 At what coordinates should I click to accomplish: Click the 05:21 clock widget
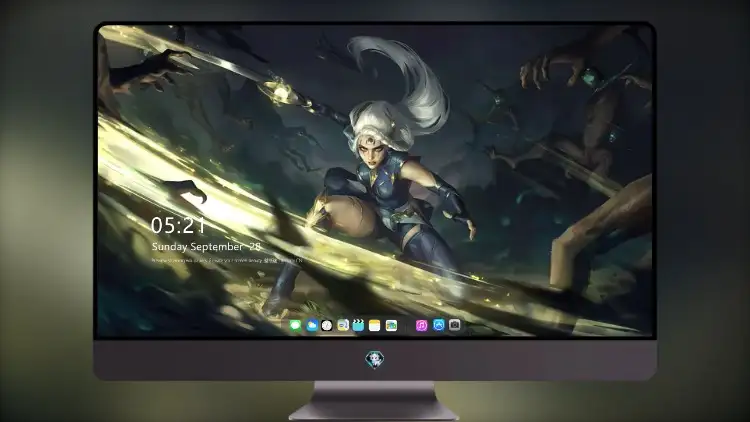[x=178, y=225]
